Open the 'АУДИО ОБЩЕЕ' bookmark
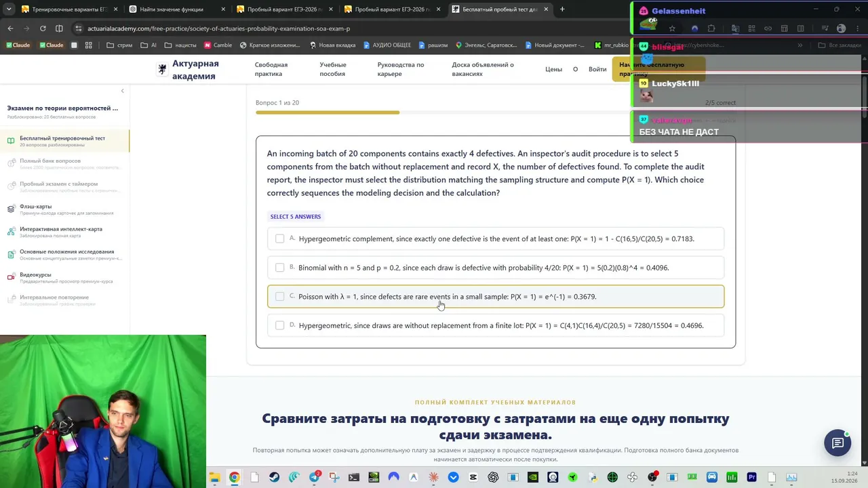The height and width of the screenshot is (488, 868). pos(387,45)
